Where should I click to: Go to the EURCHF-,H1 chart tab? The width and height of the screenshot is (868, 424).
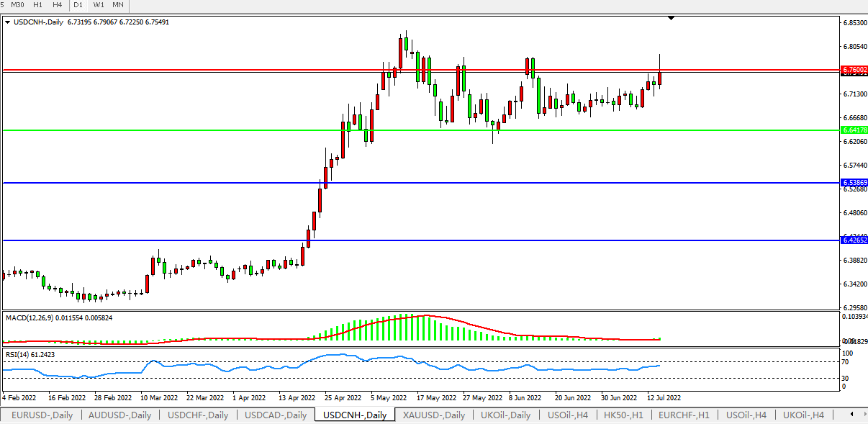click(683, 415)
